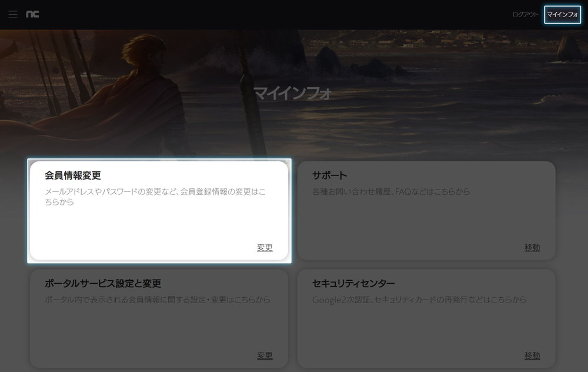Open the サポート card title
This screenshot has width=588, height=372.
[329, 175]
